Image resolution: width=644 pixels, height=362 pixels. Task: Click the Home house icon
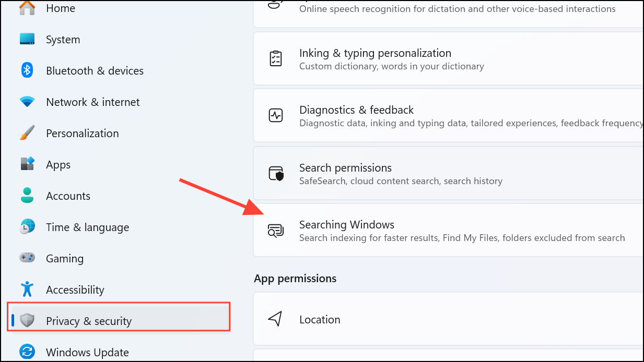27,7
